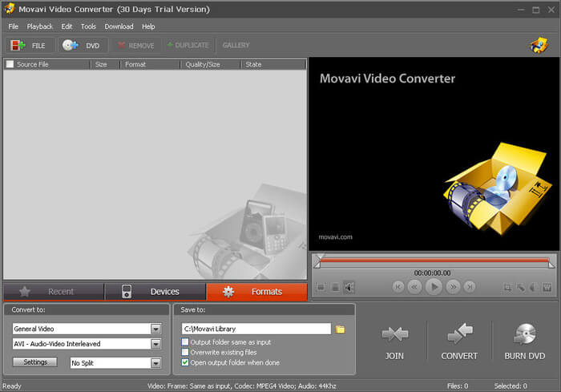
Task: Check Overwrite existing files
Action: tap(185, 352)
